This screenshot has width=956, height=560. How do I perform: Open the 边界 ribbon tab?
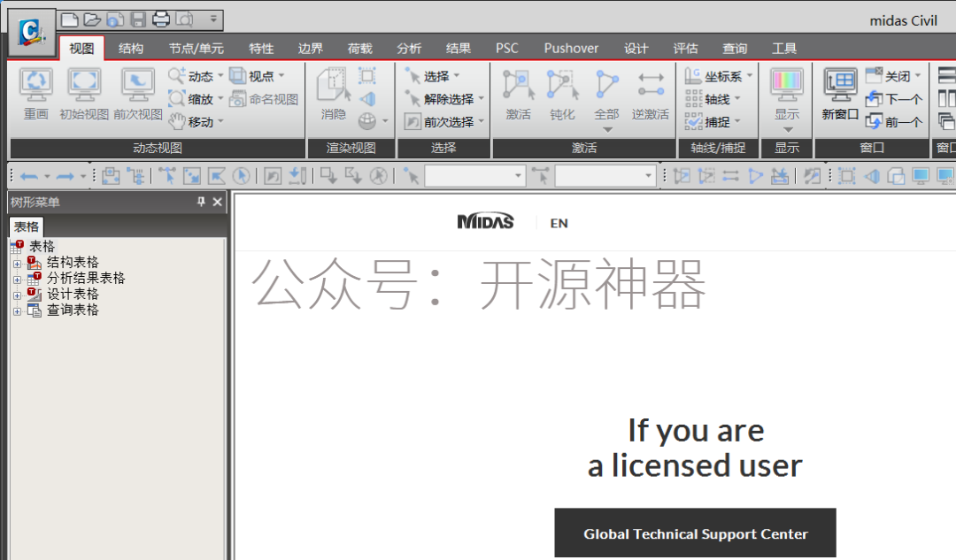311,48
